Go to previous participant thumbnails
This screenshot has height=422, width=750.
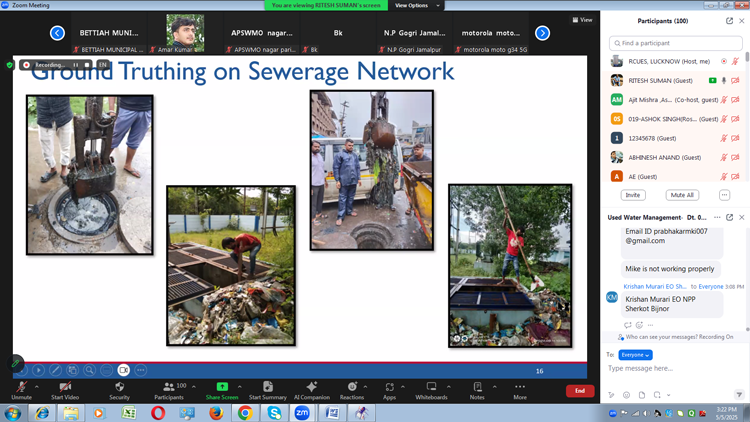pyautogui.click(x=57, y=33)
